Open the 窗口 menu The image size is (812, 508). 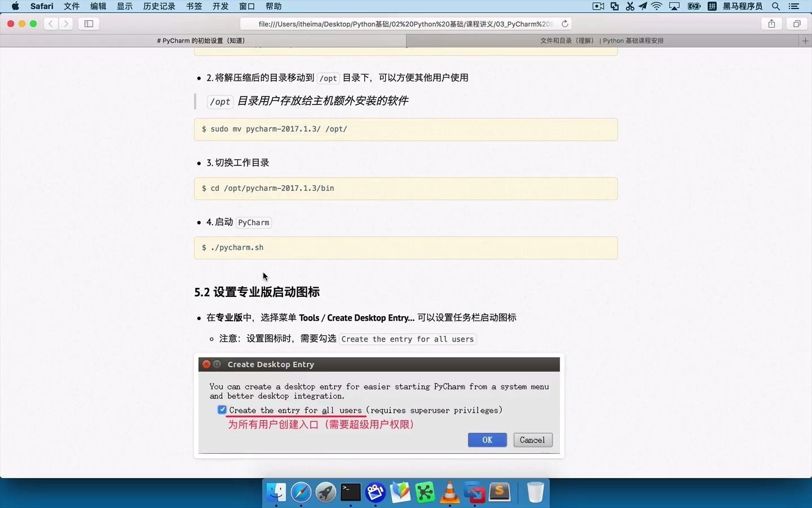tap(247, 6)
